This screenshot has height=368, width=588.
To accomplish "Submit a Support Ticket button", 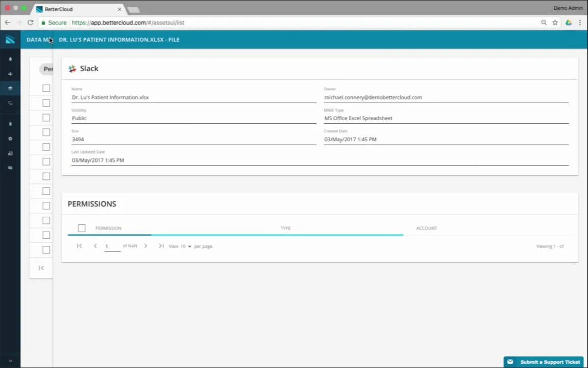I will point(544,362).
